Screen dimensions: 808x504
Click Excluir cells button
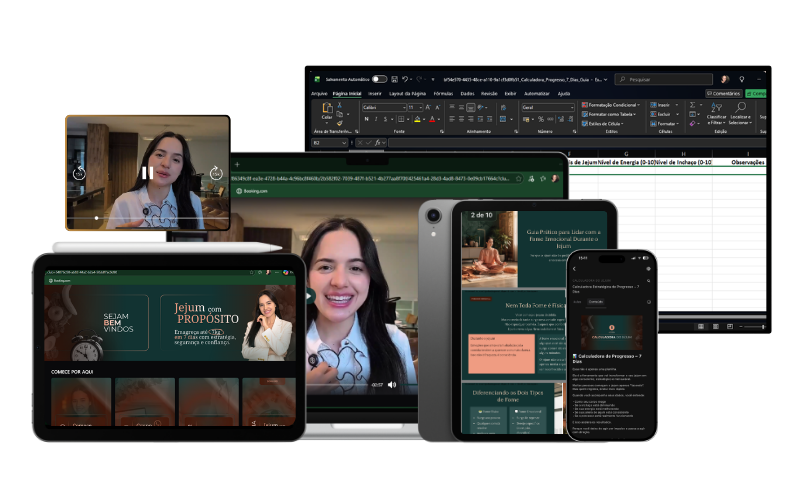662,114
